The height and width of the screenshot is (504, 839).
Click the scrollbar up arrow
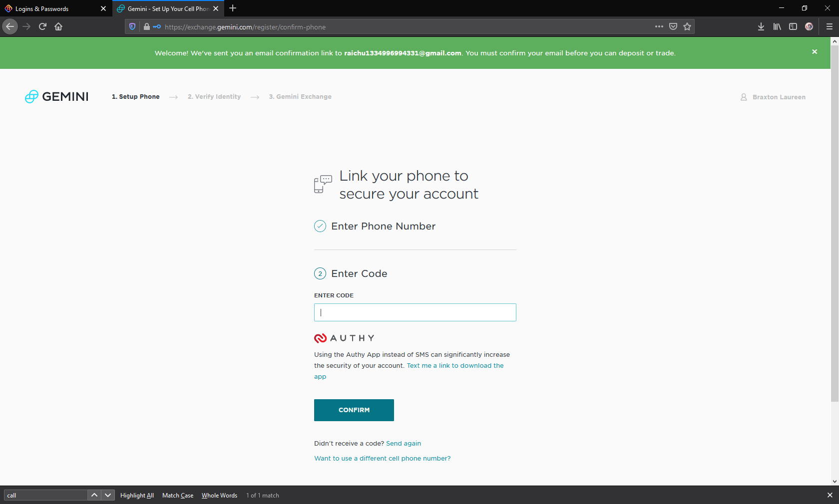click(835, 41)
